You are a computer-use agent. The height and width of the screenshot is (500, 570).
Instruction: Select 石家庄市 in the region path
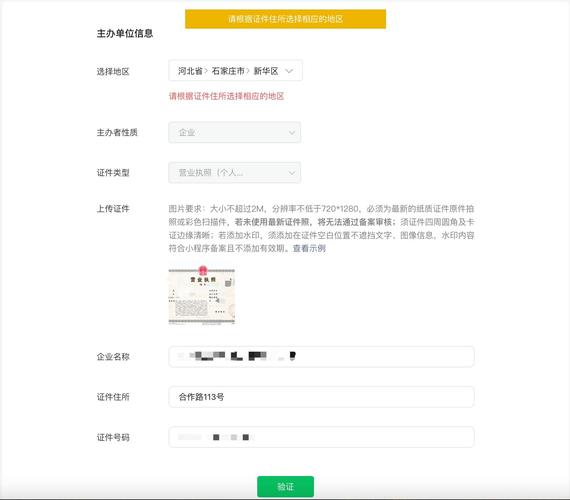(x=228, y=71)
